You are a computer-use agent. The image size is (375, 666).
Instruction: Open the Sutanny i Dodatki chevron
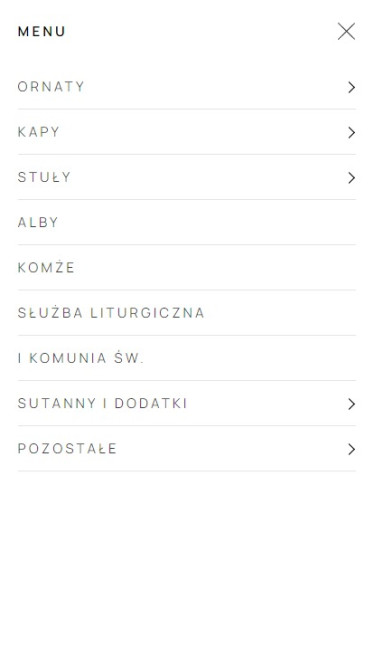point(351,404)
